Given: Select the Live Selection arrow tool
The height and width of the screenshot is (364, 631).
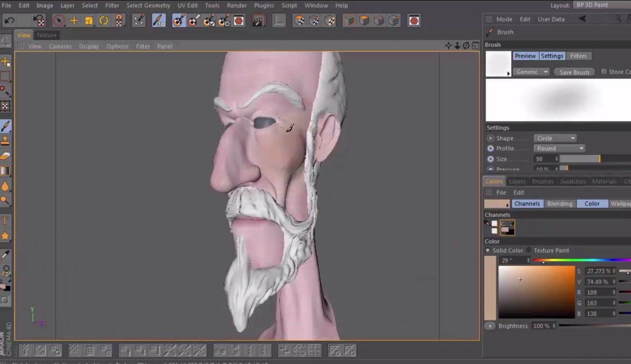Looking at the screenshot, I should pyautogui.click(x=59, y=21).
